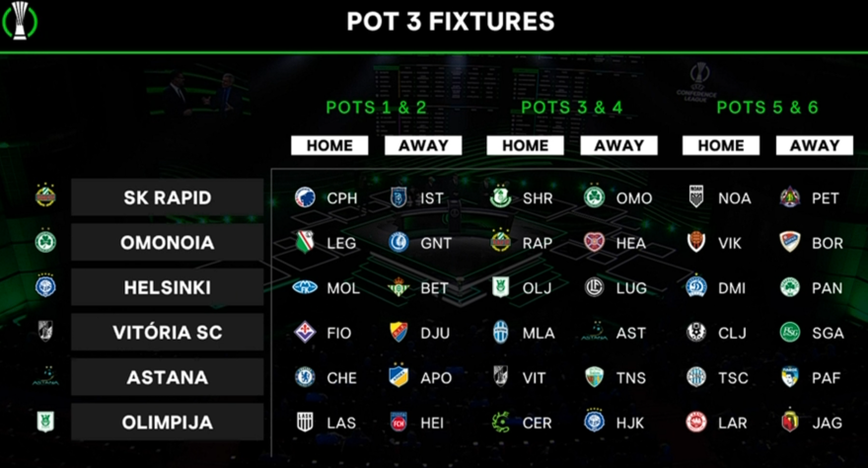Click the HOME label under POTS 1 & 2

pos(329,145)
